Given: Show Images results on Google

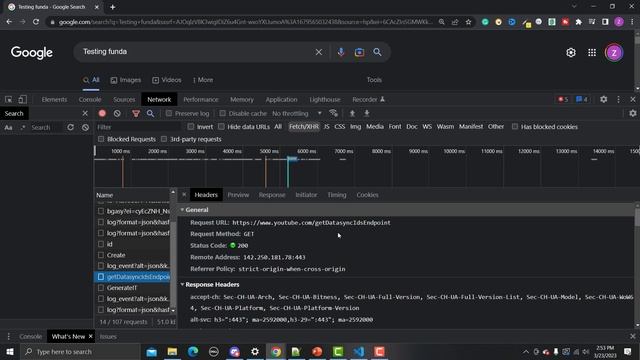Looking at the screenshot, I should click(126, 80).
